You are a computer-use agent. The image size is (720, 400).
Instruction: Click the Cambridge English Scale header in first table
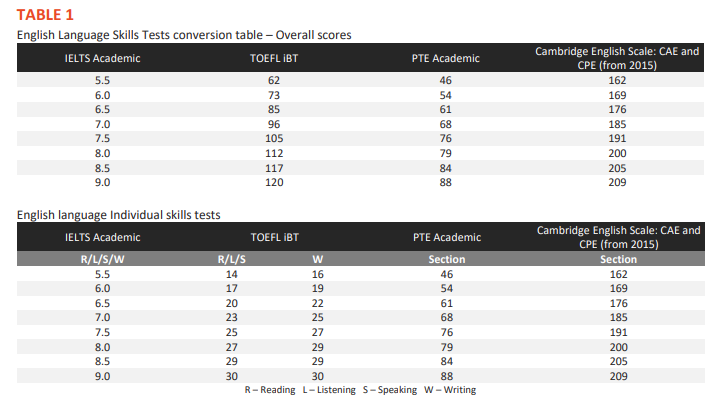tap(617, 58)
